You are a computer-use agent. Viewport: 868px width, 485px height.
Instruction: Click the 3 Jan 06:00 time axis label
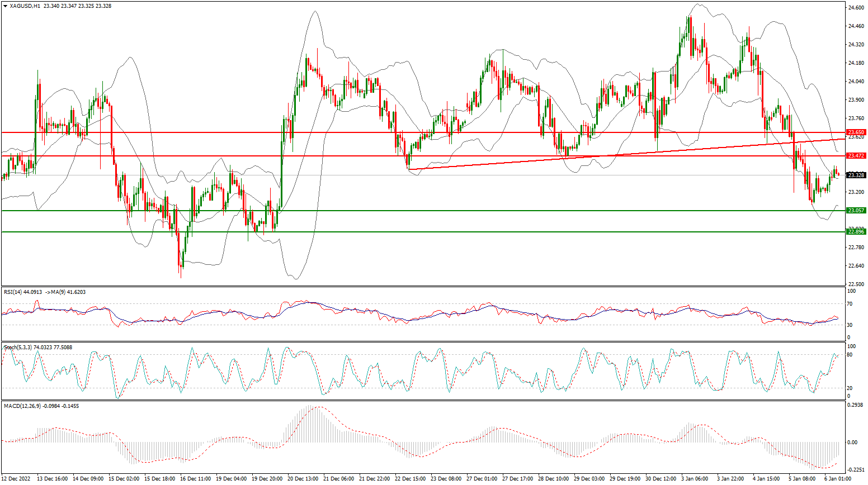[695, 479]
